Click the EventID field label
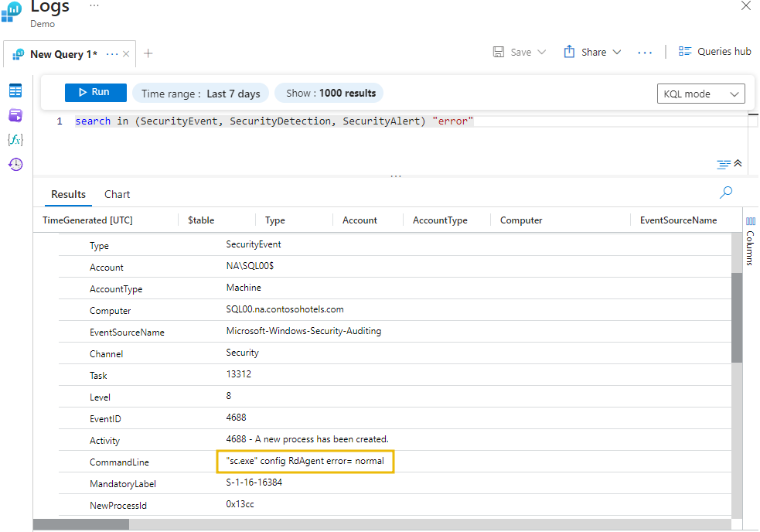The width and height of the screenshot is (760, 532). point(105,419)
